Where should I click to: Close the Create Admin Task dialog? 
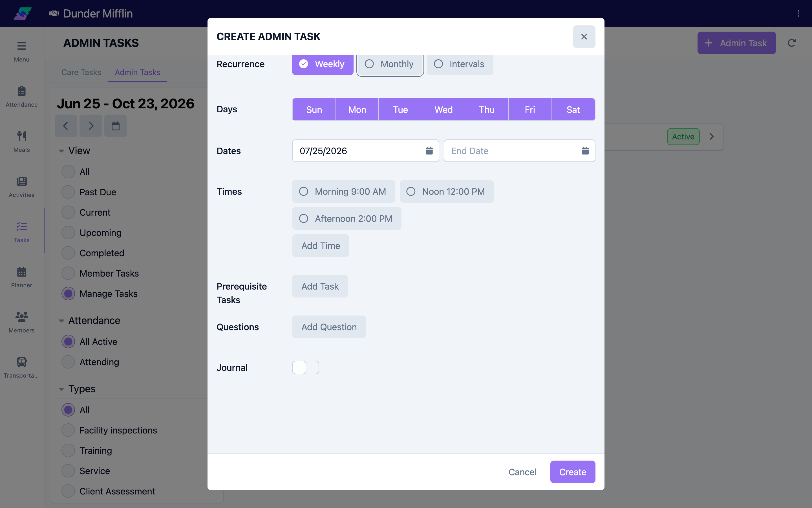(584, 37)
